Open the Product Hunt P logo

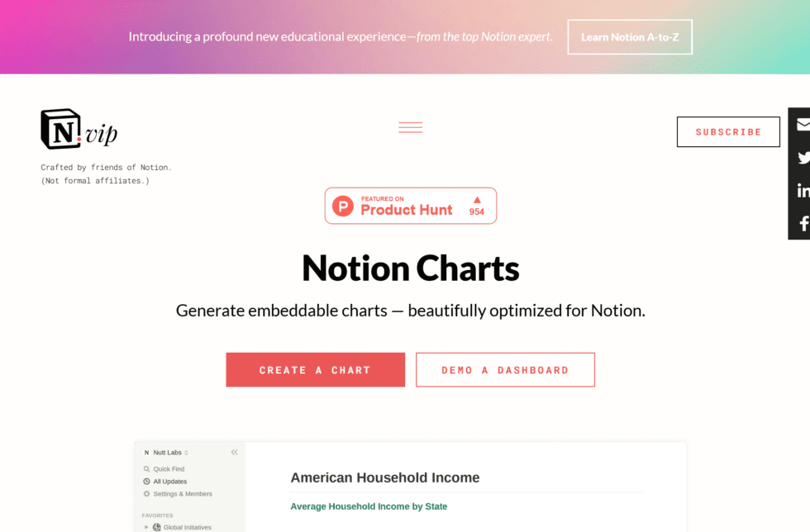click(x=343, y=205)
